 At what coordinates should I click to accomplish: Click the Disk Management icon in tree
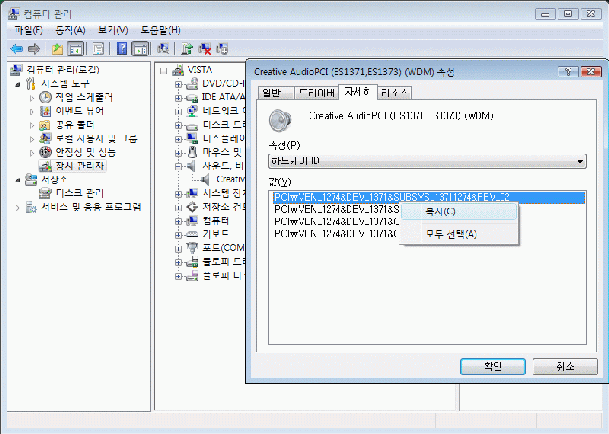pos(45,193)
